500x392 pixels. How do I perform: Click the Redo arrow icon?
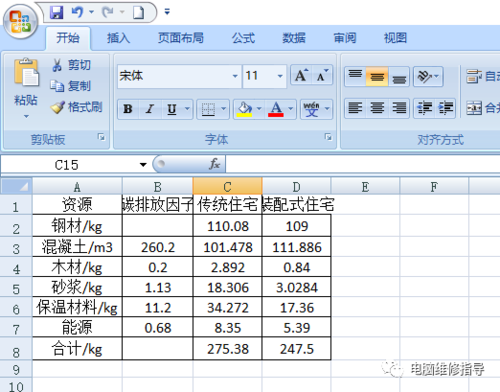[x=108, y=13]
